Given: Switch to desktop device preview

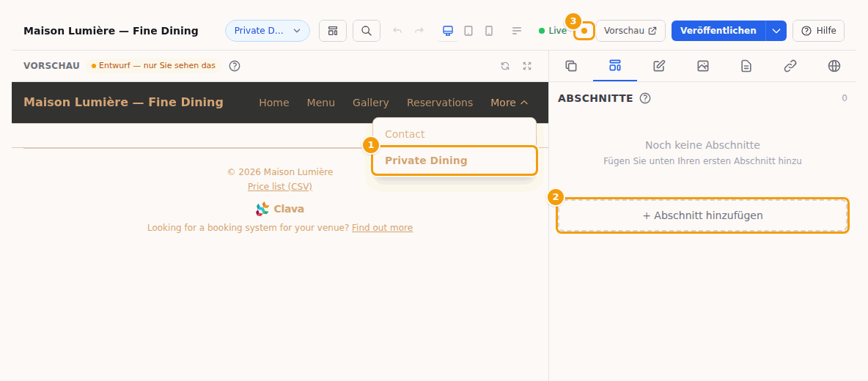Looking at the screenshot, I should 448,31.
